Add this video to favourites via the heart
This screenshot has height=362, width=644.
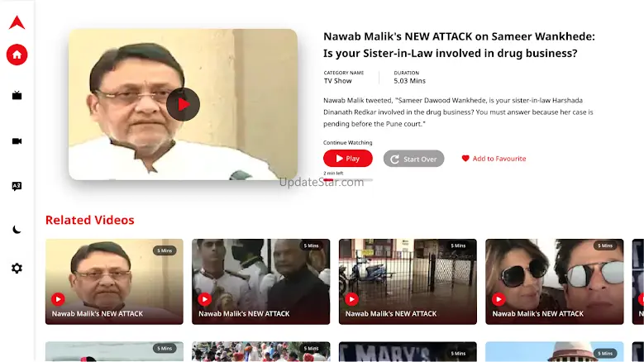tap(494, 159)
